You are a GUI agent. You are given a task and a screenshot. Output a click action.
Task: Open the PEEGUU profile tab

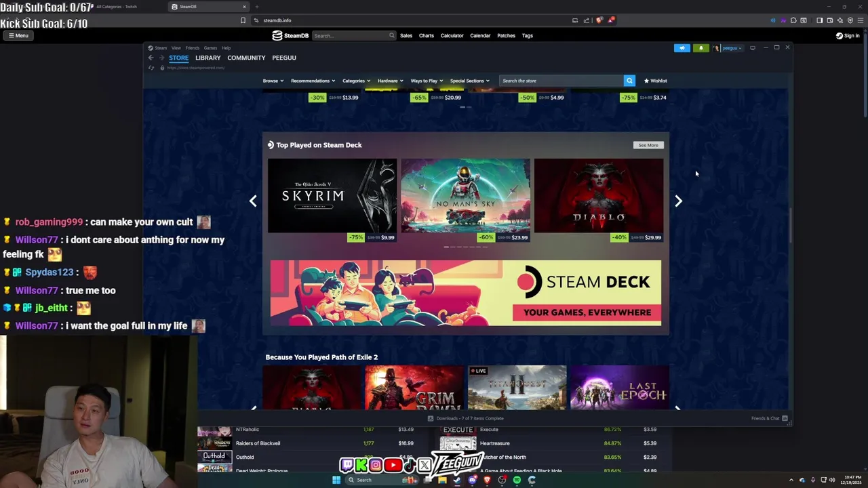click(x=284, y=58)
